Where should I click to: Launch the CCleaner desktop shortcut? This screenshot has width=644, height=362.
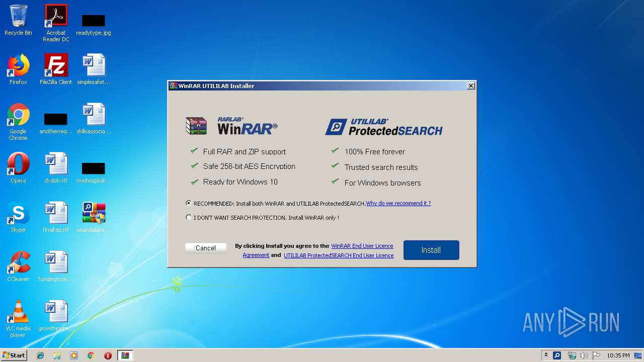click(x=18, y=266)
